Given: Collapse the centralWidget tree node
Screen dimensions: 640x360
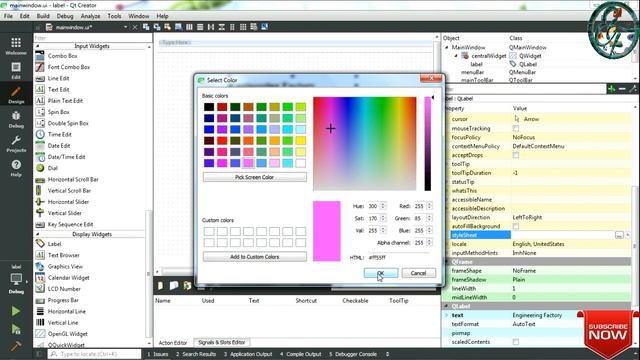Looking at the screenshot, I should (456, 56).
